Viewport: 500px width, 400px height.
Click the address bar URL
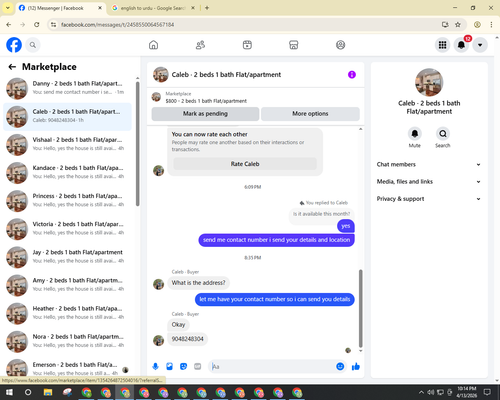pos(117,25)
